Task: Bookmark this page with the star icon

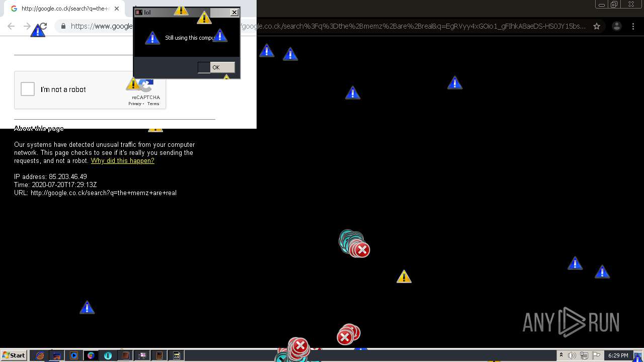Action: (x=597, y=26)
